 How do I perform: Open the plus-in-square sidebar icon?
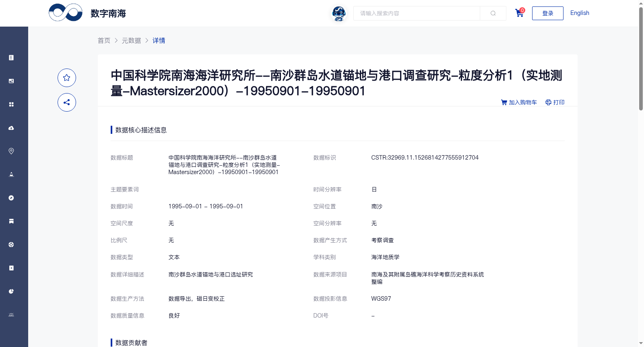pyautogui.click(x=11, y=268)
